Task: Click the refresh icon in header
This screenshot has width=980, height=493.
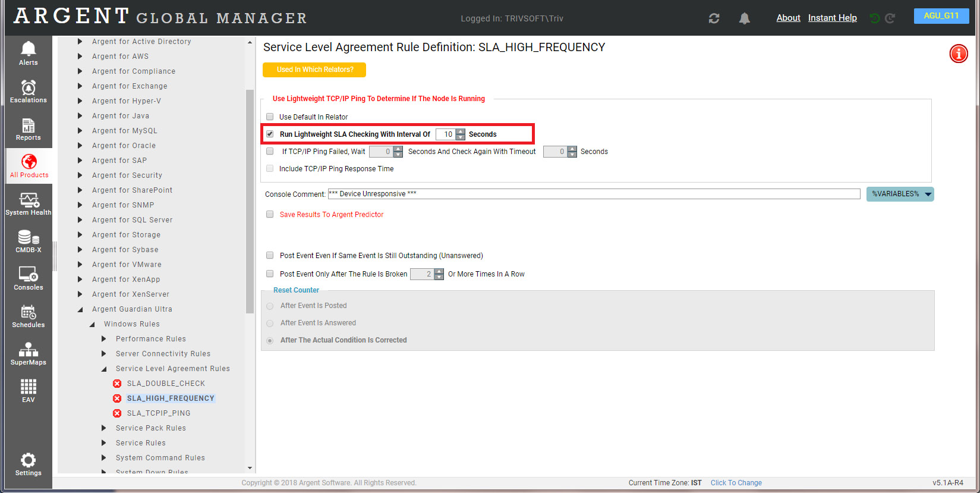Action: pos(714,18)
